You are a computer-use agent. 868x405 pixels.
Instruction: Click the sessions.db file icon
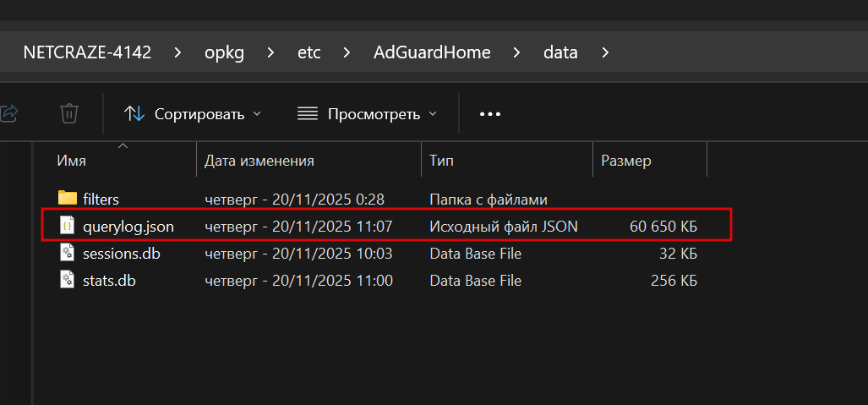click(68, 254)
